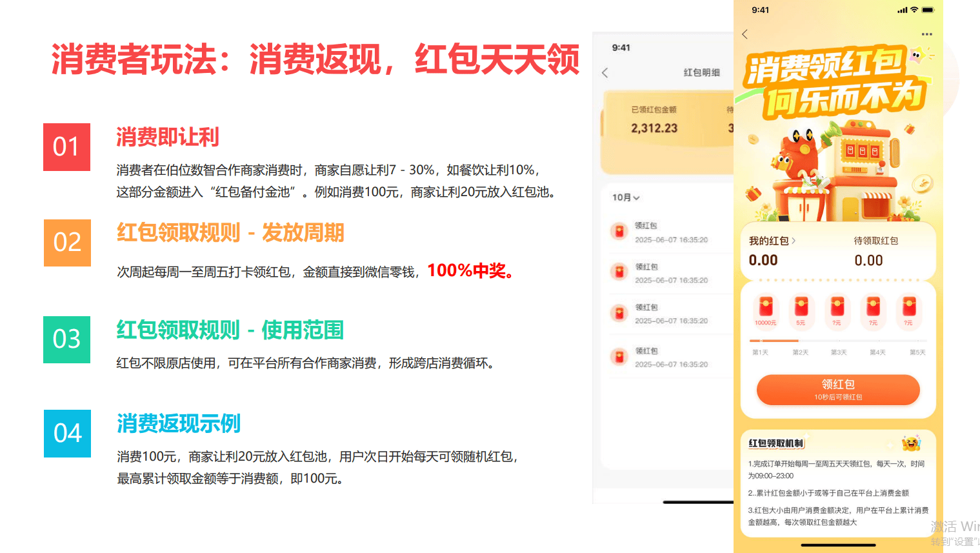Viewport: 980px width, 553px height.
Task: Tap back arrow on 红包明细 screen
Action: click(605, 73)
